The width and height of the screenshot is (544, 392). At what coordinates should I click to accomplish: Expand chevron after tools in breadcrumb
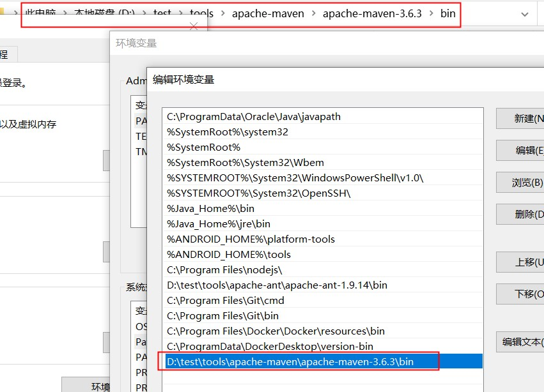(x=222, y=13)
